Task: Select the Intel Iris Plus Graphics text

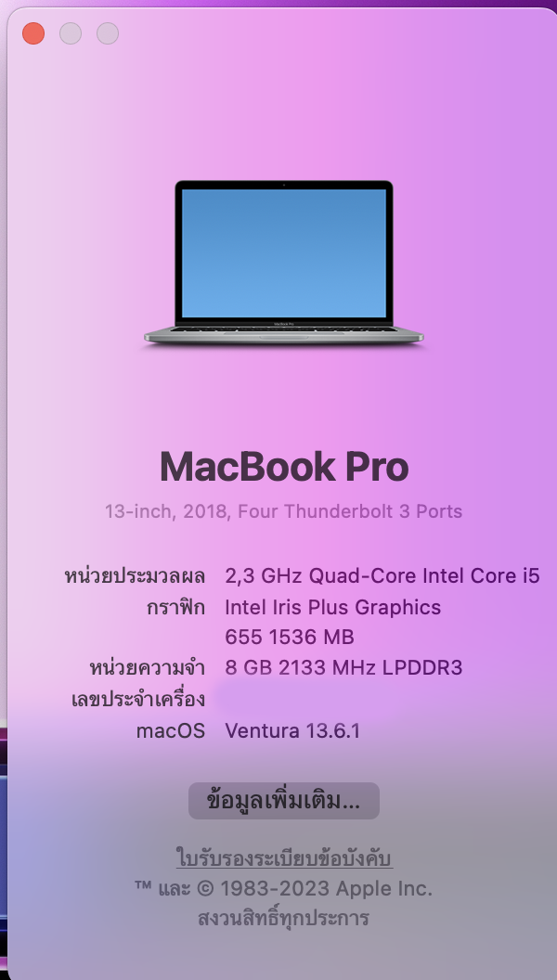Action: pyautogui.click(x=333, y=608)
